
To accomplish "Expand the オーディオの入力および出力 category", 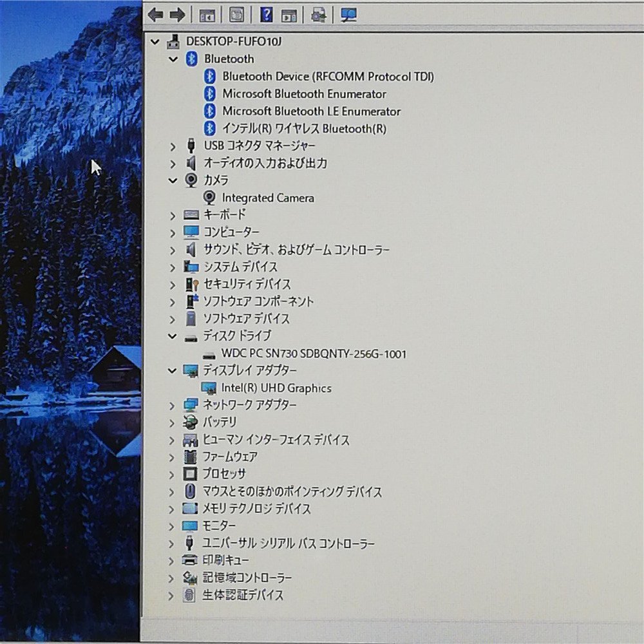I will [173, 164].
